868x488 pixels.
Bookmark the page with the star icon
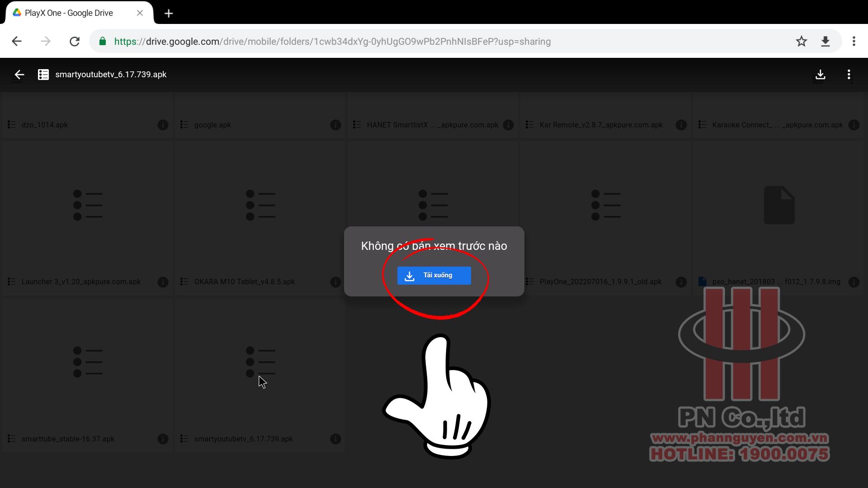click(801, 42)
